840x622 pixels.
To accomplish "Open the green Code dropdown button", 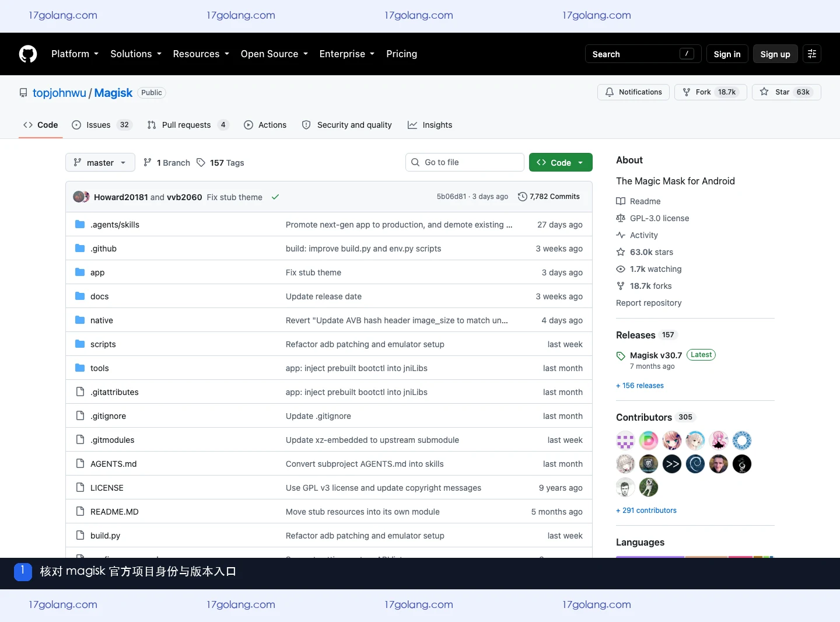I will (561, 162).
